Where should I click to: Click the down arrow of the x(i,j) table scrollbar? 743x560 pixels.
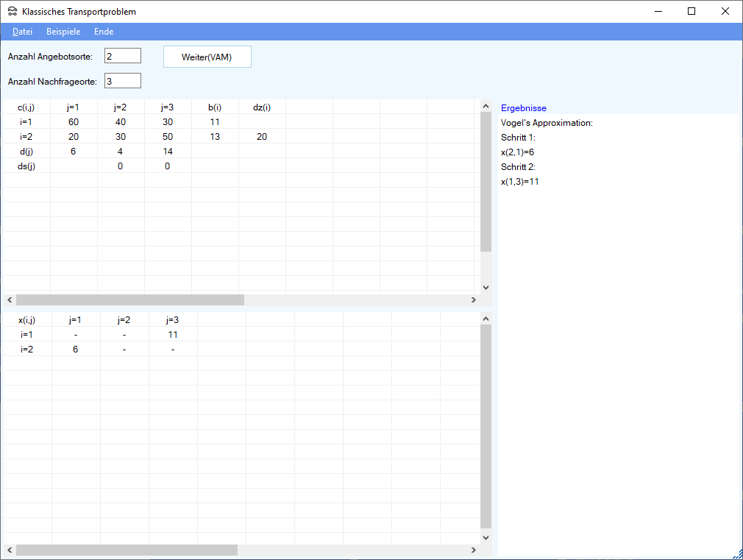486,538
